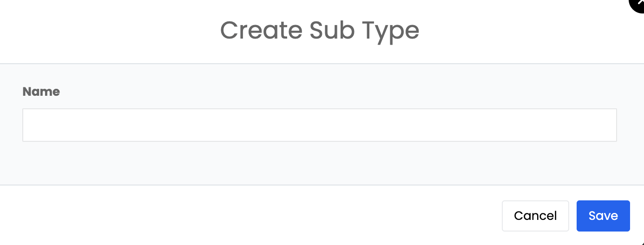
Task: Select the bold Name label text
Action: tap(41, 92)
